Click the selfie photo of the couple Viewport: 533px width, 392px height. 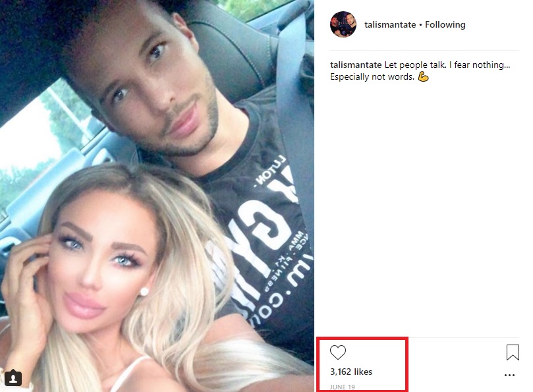pos(157,196)
